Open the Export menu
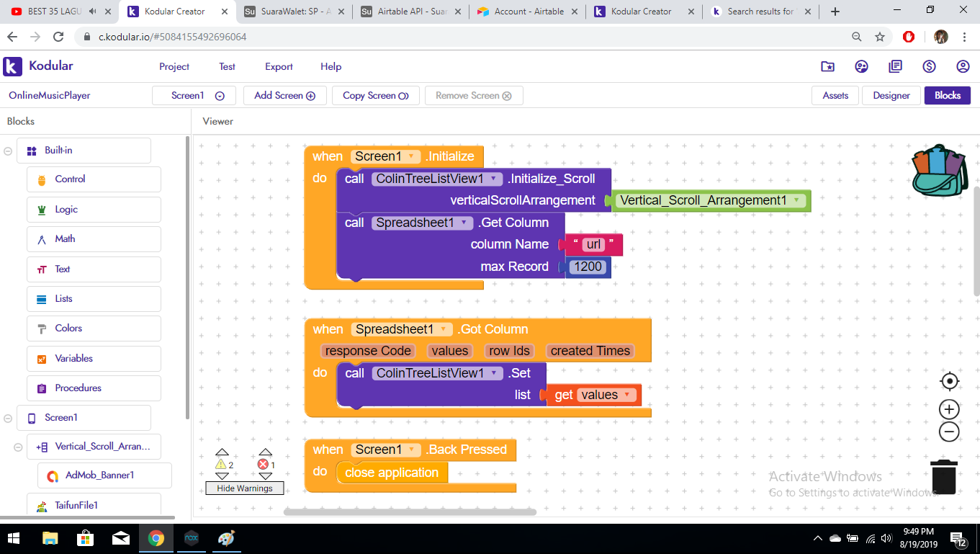Screen dimensions: 980x554 coord(279,66)
